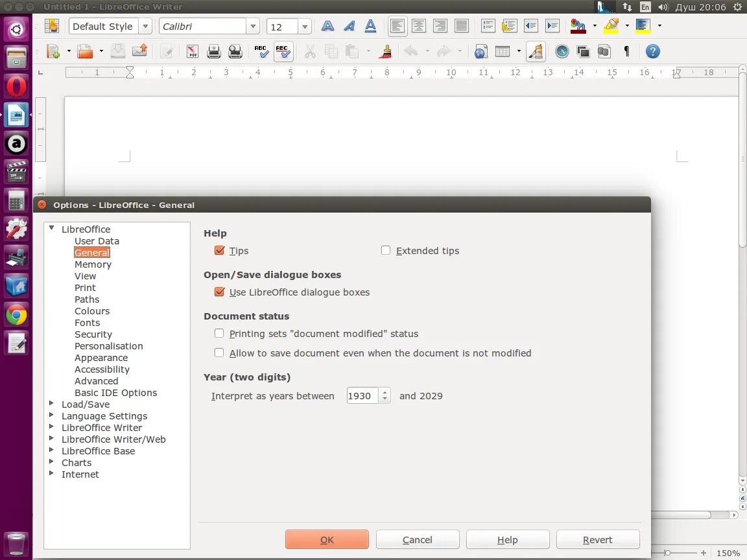Toggle Formatting Marks pilcrow icon
The height and width of the screenshot is (560, 747).
(626, 51)
